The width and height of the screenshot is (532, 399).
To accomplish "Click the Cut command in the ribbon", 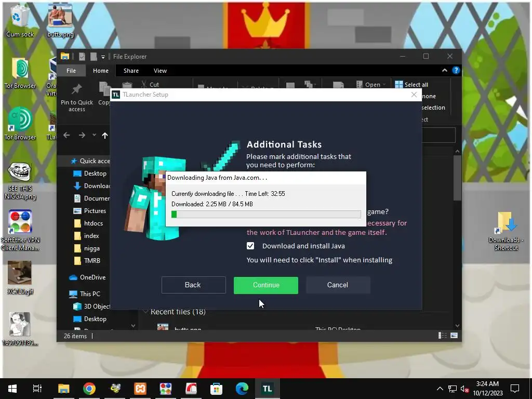I will [x=150, y=85].
